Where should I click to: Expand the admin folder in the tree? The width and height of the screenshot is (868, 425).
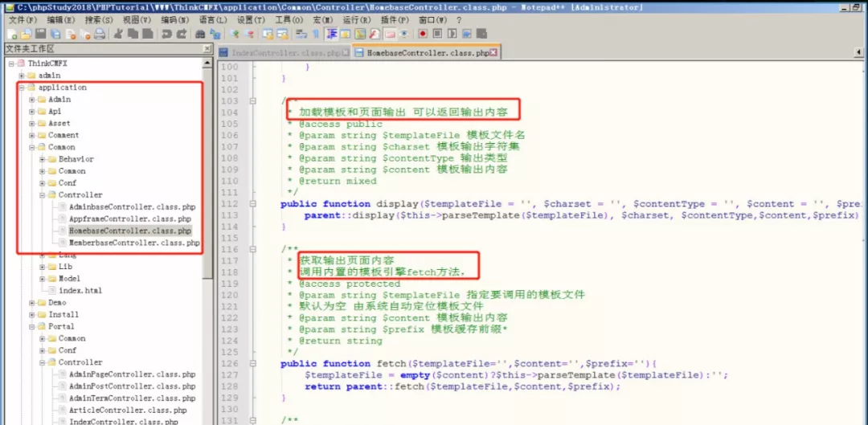pos(22,76)
